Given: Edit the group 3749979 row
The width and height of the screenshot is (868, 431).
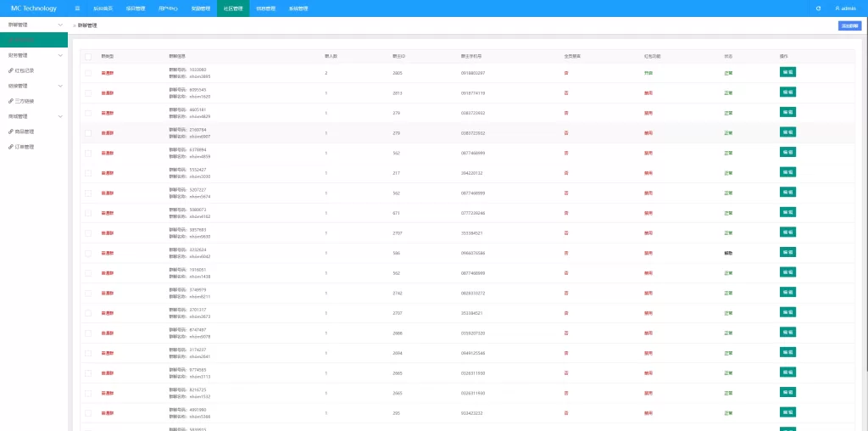Looking at the screenshot, I should pos(787,292).
